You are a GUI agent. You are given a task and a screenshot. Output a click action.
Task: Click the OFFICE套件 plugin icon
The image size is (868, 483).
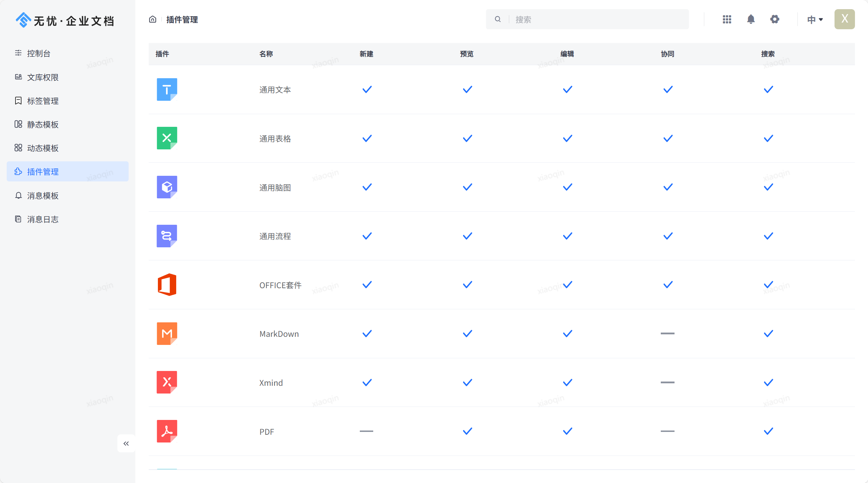point(167,285)
